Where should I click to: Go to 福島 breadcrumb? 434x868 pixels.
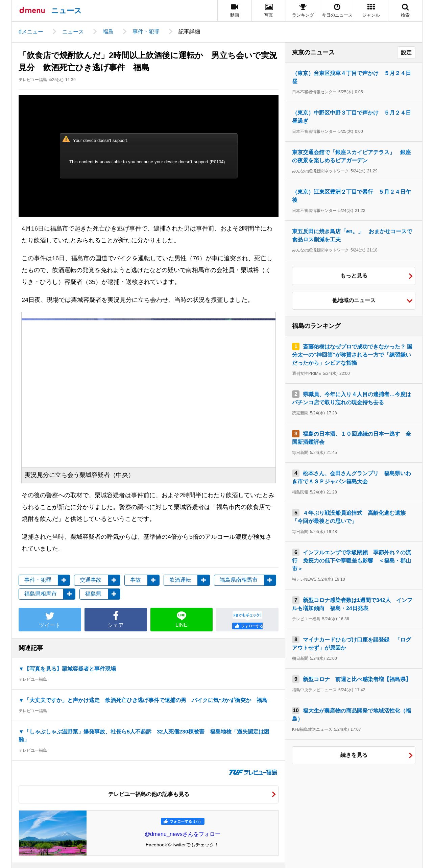coord(108,32)
